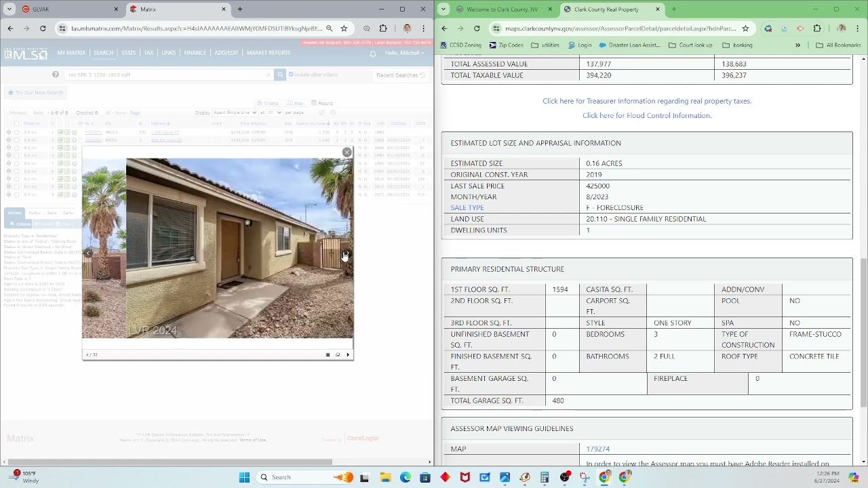Image resolution: width=868 pixels, height=488 pixels.
Task: Open CCSD Zoning bookmark
Action: [x=461, y=45]
